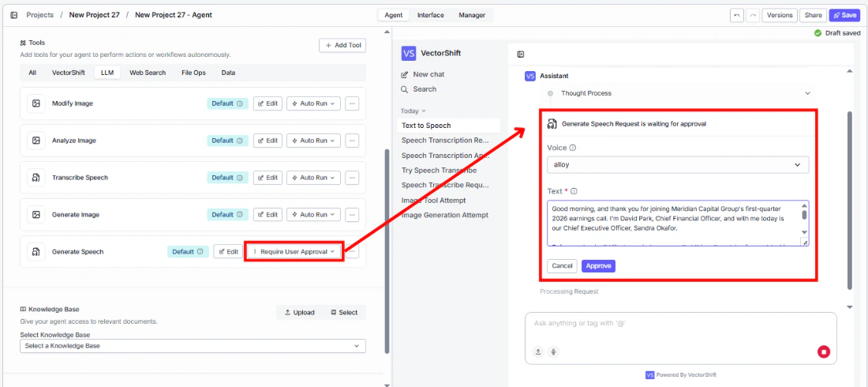Viewport: 868px width, 387px height.
Task: Click the Analyze Image tool icon
Action: [36, 141]
